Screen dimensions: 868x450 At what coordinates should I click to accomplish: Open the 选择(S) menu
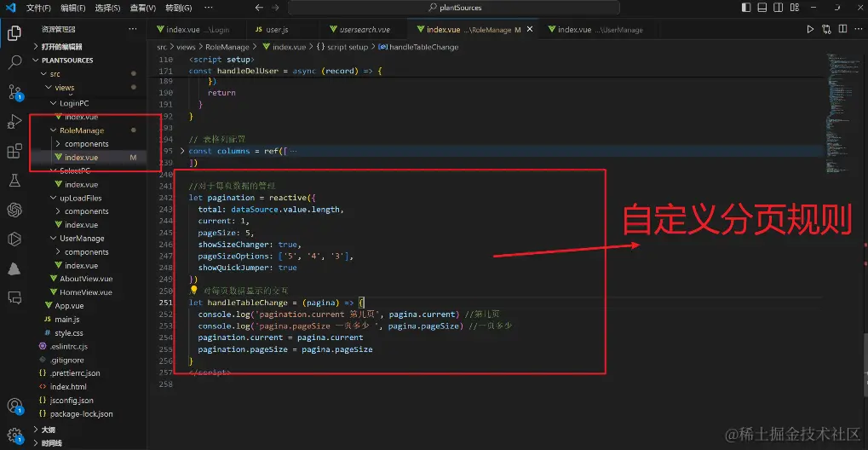(x=107, y=8)
